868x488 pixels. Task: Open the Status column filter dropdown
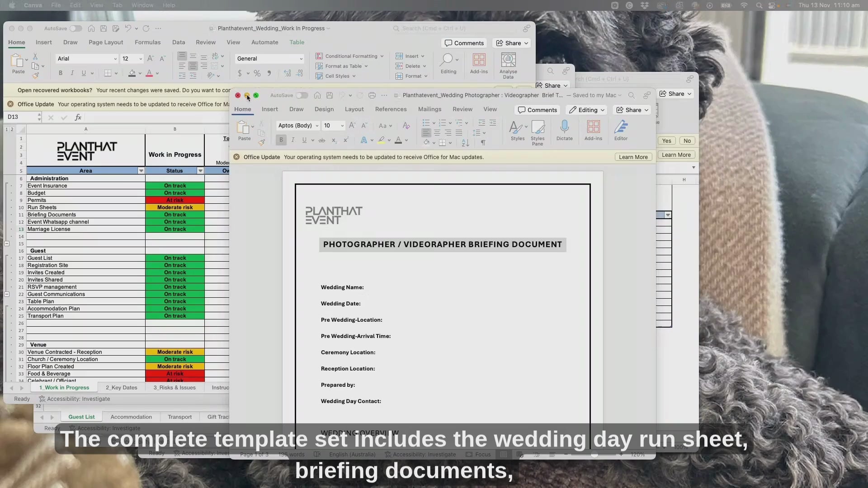click(200, 171)
